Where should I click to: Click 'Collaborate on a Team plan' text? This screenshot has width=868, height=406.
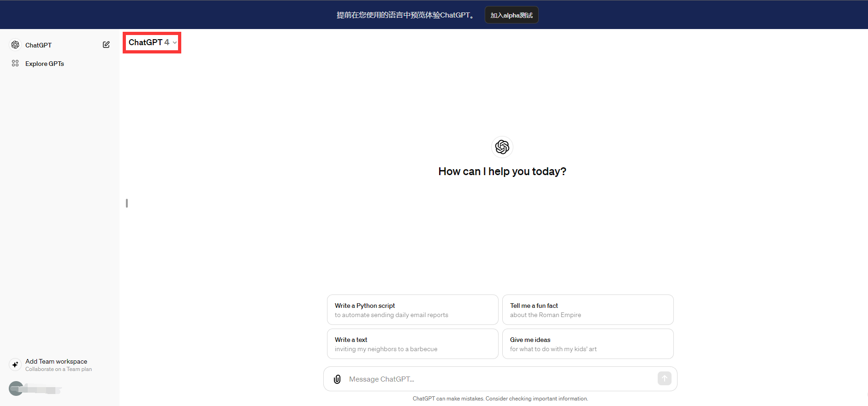pos(59,369)
